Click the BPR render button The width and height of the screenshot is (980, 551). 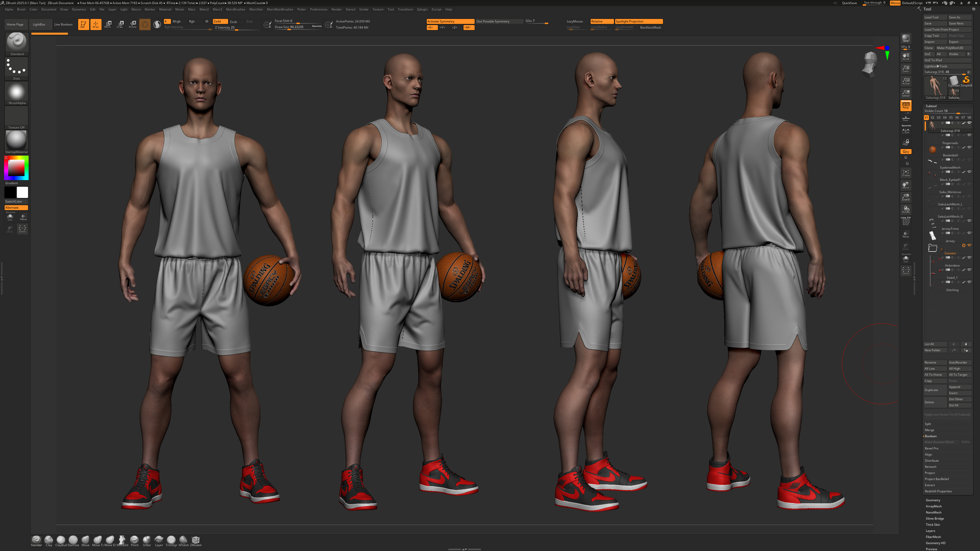906,39
